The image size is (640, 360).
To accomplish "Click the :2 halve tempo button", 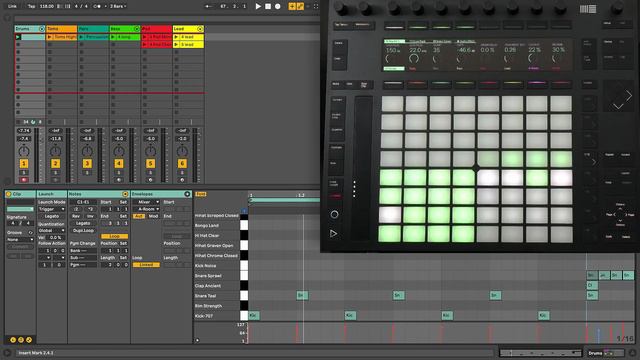I will tap(76, 209).
